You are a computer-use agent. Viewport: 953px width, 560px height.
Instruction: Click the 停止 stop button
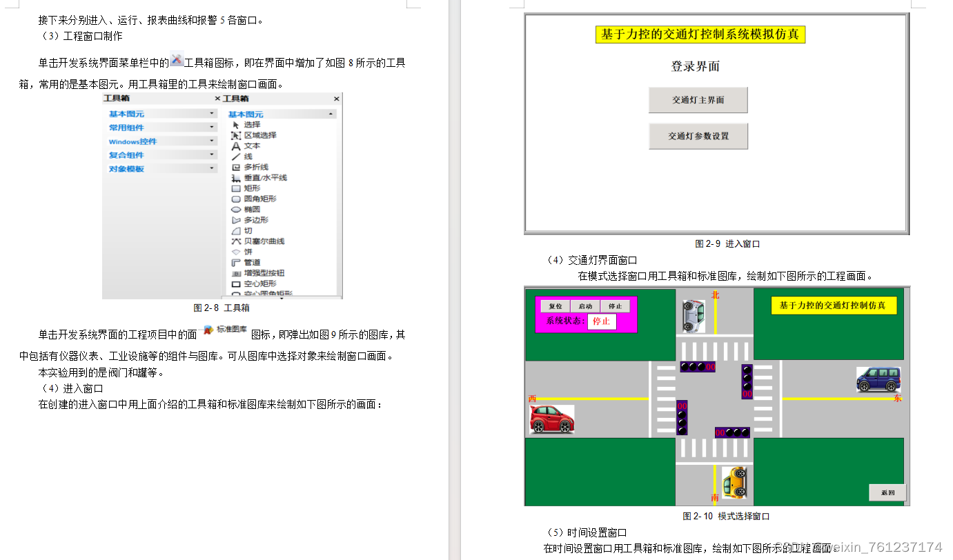(x=615, y=306)
